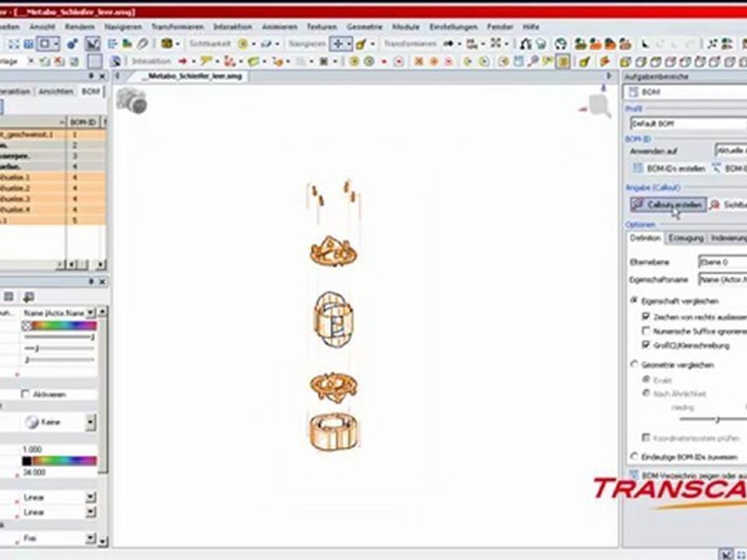Image resolution: width=747 pixels, height=560 pixels.
Task: Open the 'Name (Actor.Name' dropdown in left panel
Action: pos(90,313)
